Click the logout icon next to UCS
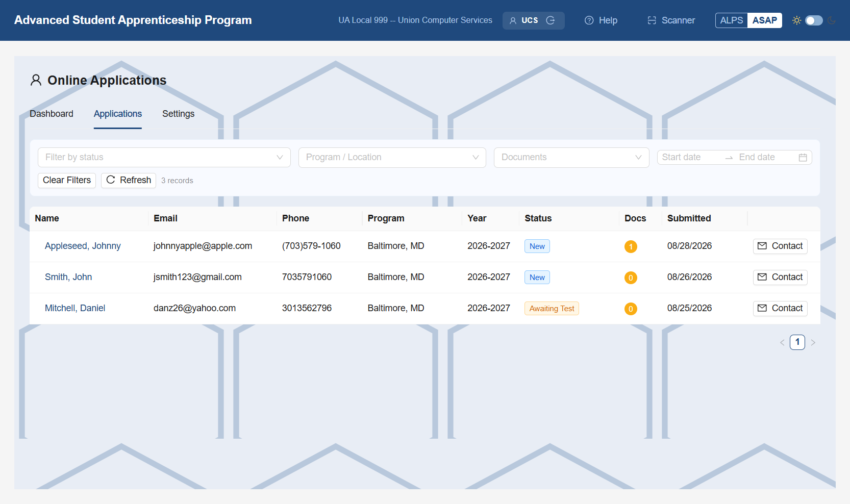This screenshot has height=504, width=850. coord(551,20)
